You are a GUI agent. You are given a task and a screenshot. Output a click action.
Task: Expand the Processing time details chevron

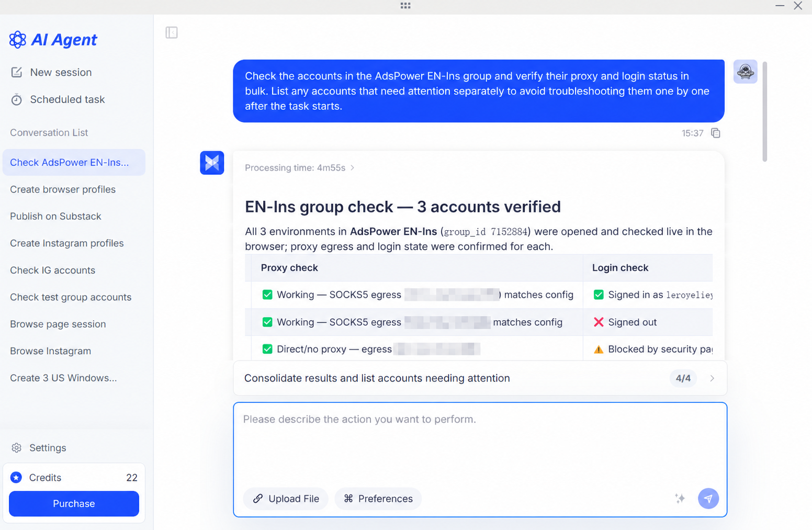353,168
